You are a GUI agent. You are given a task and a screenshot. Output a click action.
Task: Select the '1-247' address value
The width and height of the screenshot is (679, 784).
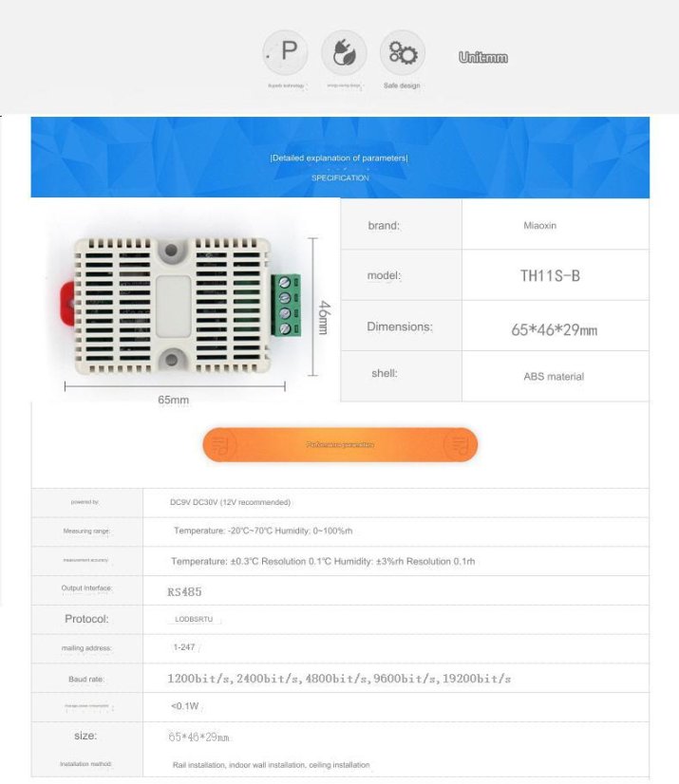pyautogui.click(x=184, y=647)
